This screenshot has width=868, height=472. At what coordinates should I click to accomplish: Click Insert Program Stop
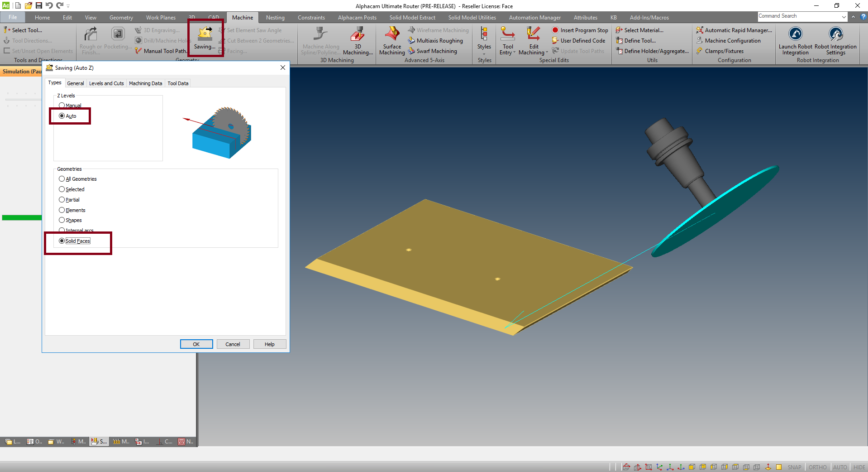tap(580, 30)
